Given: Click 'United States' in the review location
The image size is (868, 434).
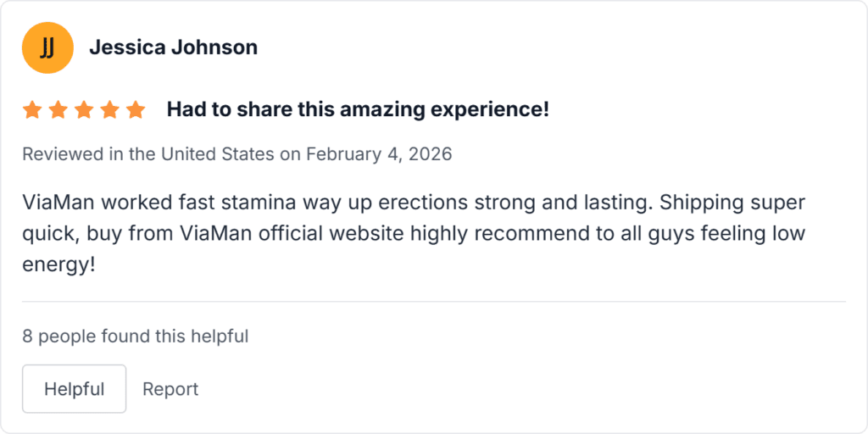Looking at the screenshot, I should point(217,154).
